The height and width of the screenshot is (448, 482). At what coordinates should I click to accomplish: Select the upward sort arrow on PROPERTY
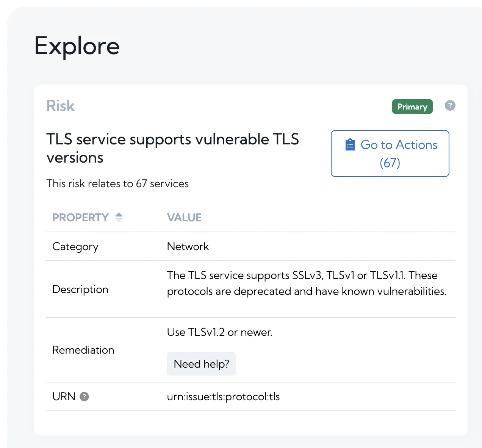tap(119, 215)
